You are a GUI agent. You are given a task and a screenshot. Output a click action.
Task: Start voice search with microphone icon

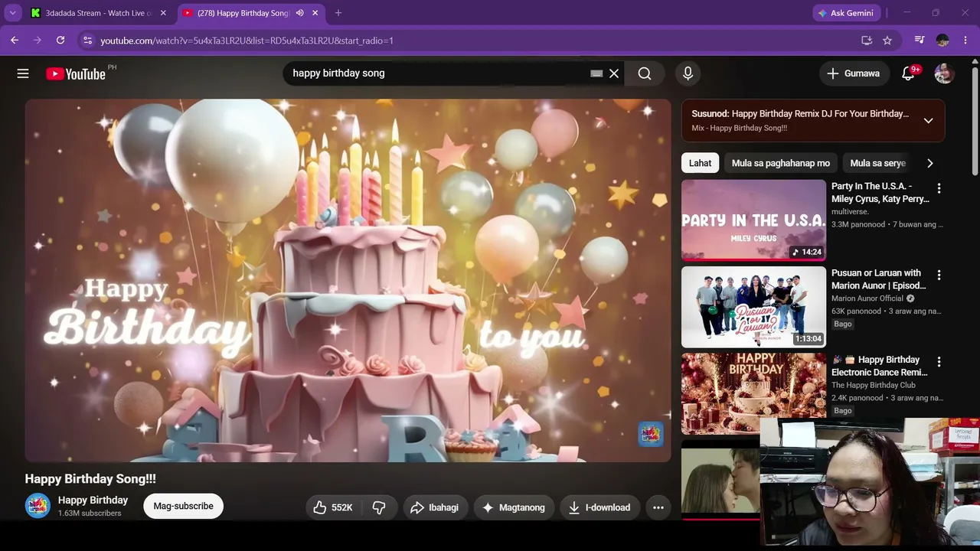point(688,73)
